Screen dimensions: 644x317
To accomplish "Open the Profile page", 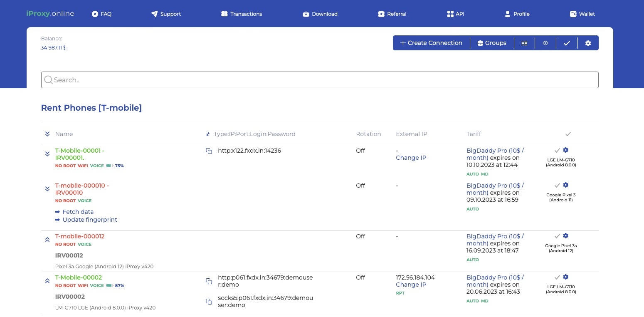I will tap(517, 14).
